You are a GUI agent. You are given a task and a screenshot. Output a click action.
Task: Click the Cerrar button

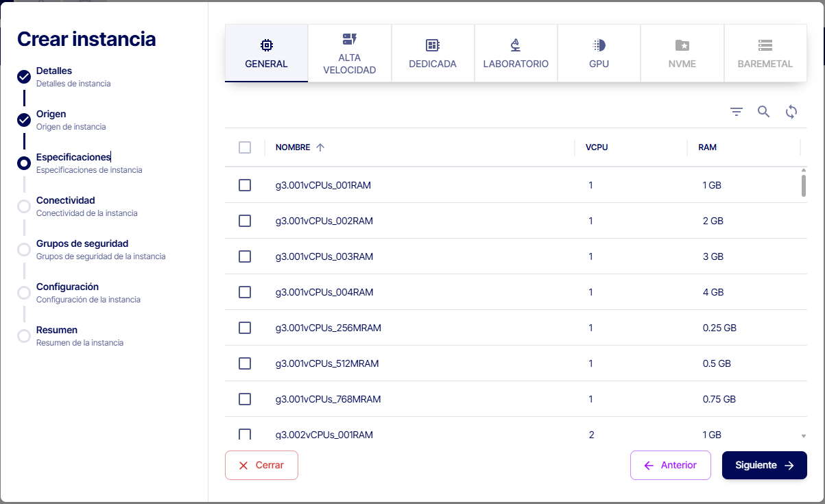pyautogui.click(x=261, y=465)
